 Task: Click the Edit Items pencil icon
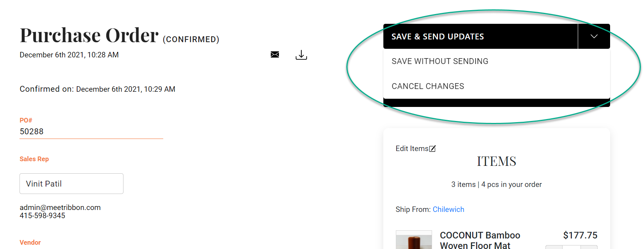[x=432, y=149]
